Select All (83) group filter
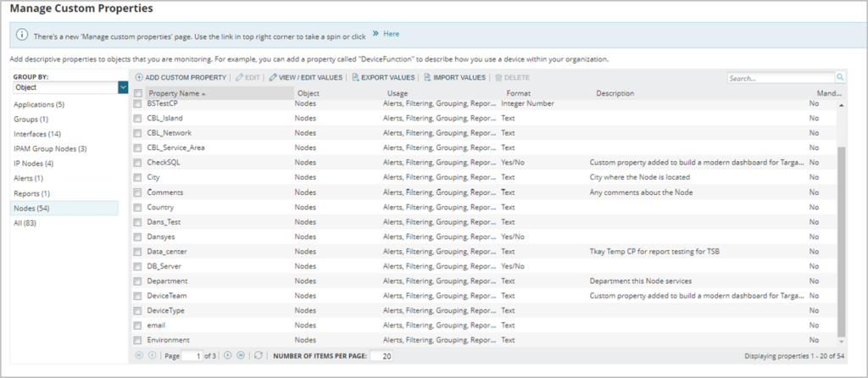The image size is (868, 378). tap(24, 223)
